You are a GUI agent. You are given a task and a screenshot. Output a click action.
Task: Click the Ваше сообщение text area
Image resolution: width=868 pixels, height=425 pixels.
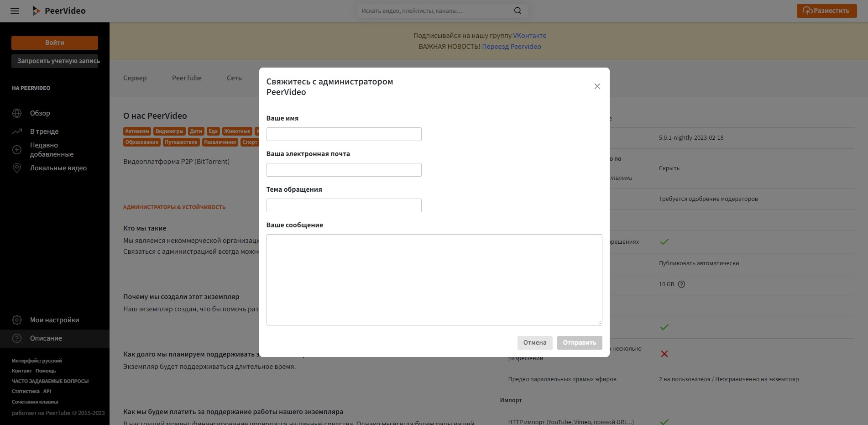(434, 279)
